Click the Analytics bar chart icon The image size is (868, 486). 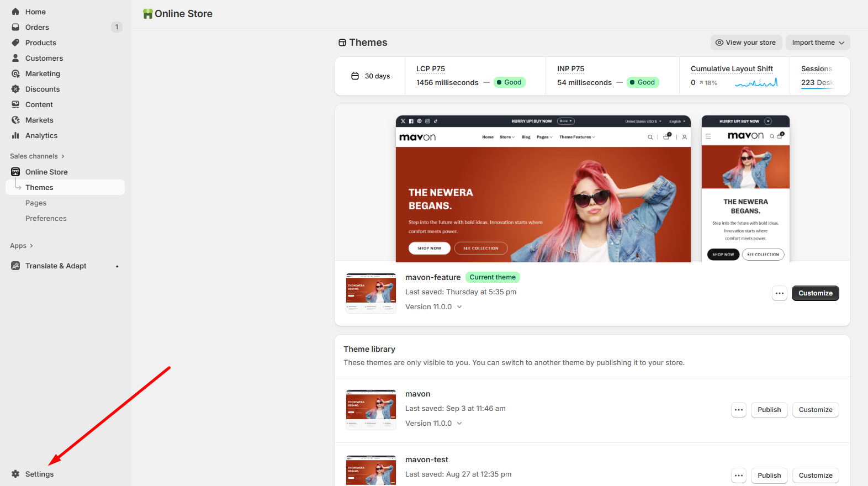(x=15, y=135)
